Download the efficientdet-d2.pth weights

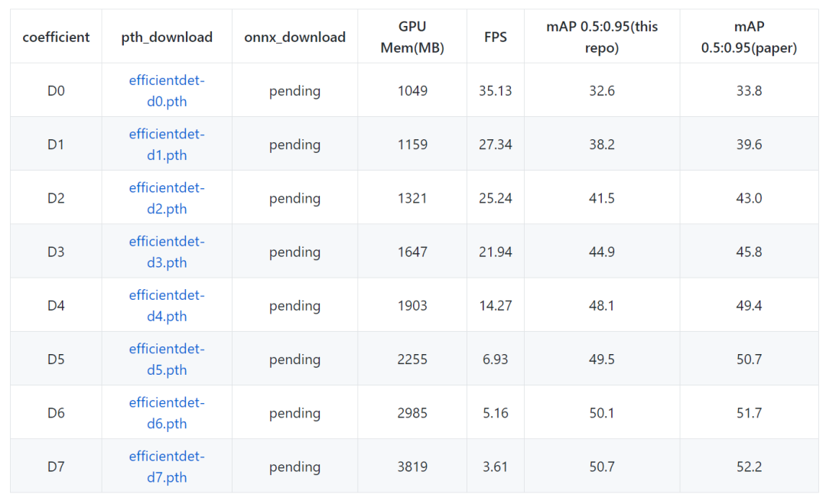pyautogui.click(x=167, y=198)
